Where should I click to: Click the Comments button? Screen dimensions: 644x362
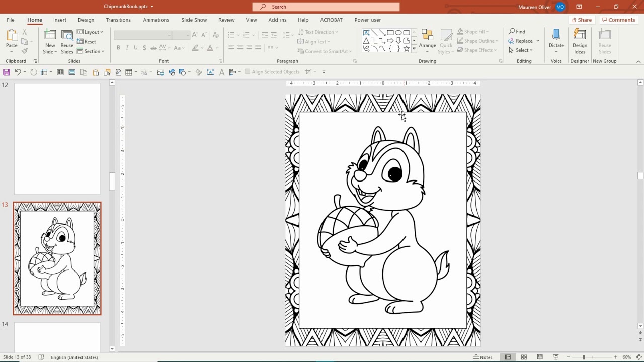pos(618,20)
